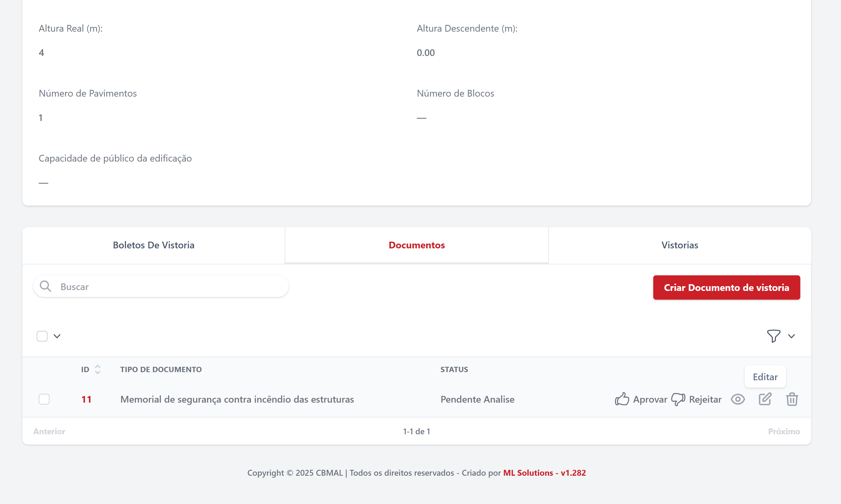
Task: Click the thumbs-down Rejeitar icon
Action: click(x=678, y=399)
